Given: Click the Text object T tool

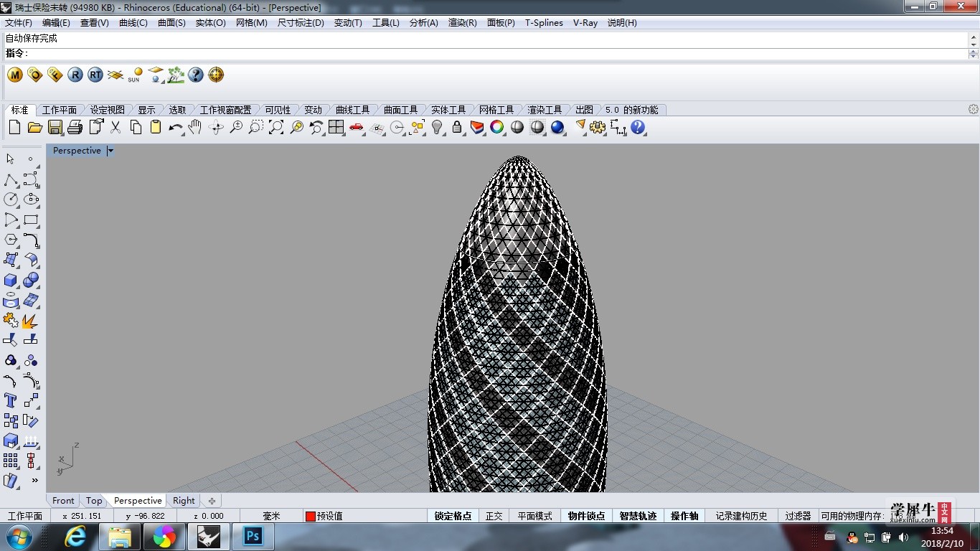Looking at the screenshot, I should click(x=11, y=400).
